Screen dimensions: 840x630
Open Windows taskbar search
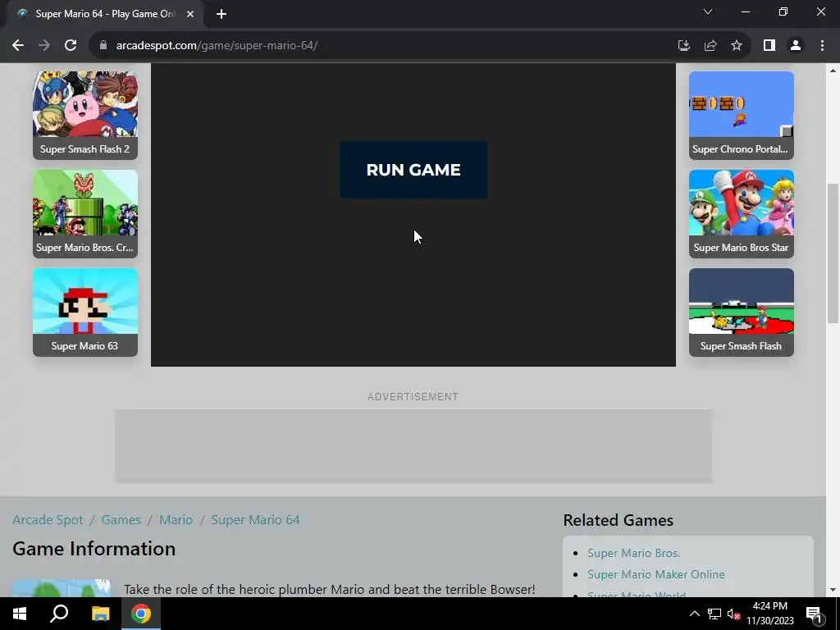coord(59,614)
